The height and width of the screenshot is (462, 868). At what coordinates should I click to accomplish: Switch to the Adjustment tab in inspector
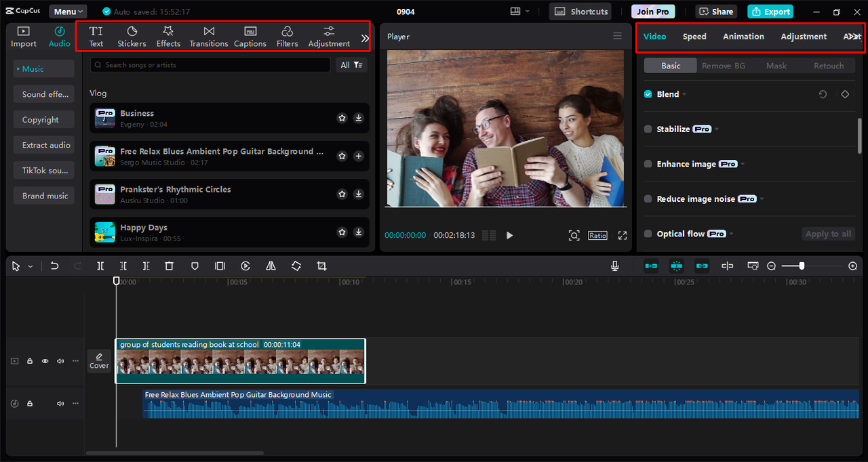coord(804,37)
